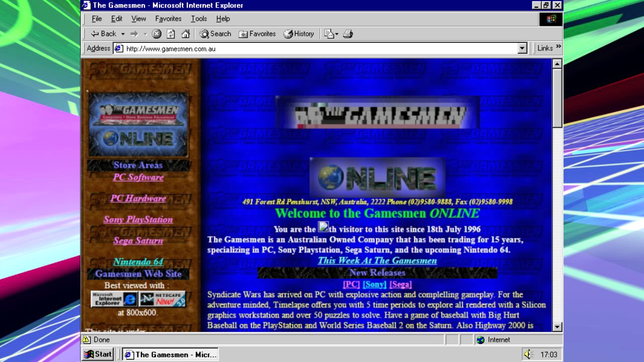Expand the address bar dropdown
Image resolution: width=644 pixels, height=362 pixels.
coord(522,49)
